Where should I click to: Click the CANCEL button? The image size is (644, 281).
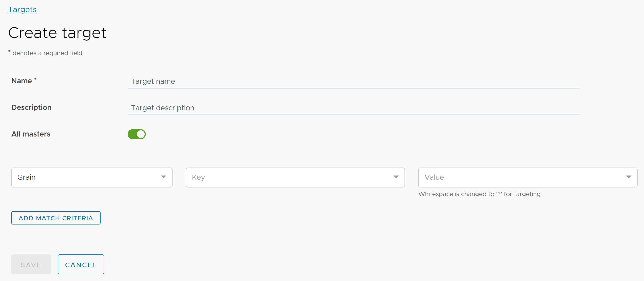pos(81,265)
